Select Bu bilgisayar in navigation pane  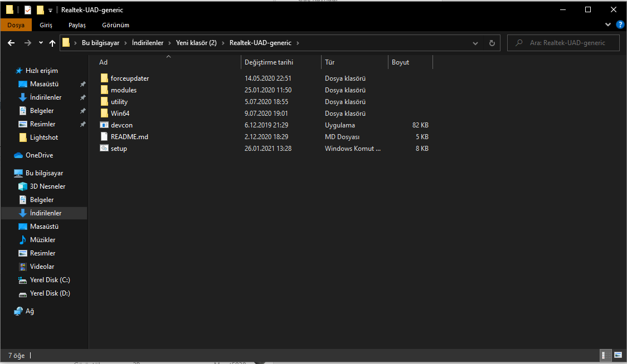[44, 173]
